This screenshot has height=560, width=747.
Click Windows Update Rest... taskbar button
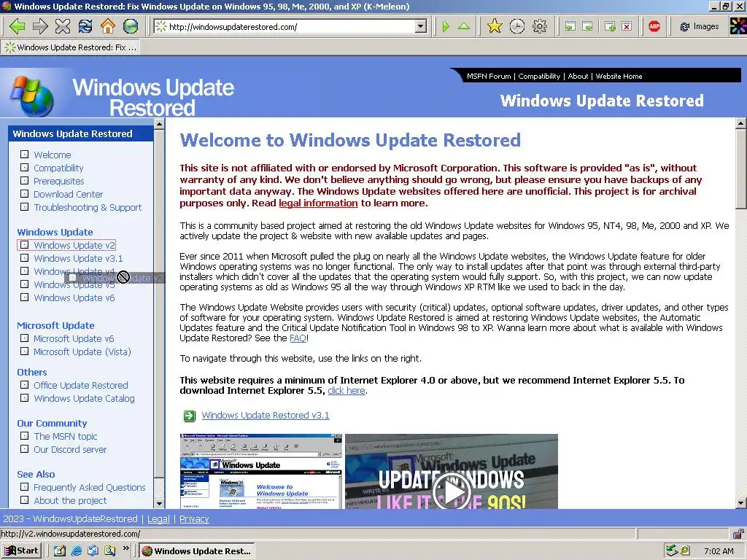[197, 551]
